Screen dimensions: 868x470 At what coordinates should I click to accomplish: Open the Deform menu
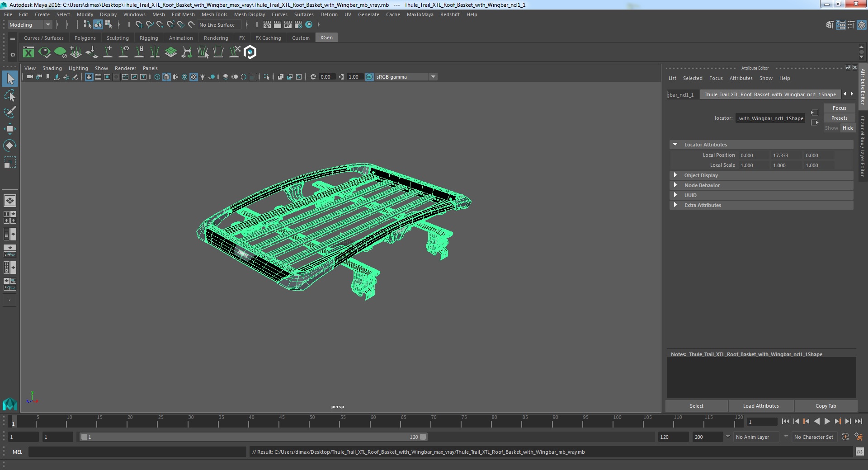(329, 14)
